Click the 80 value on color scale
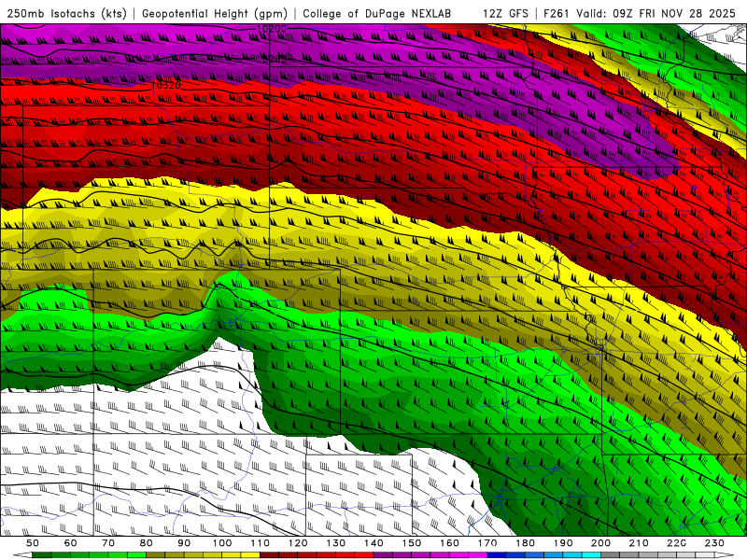The width and height of the screenshot is (747, 560). 147,543
